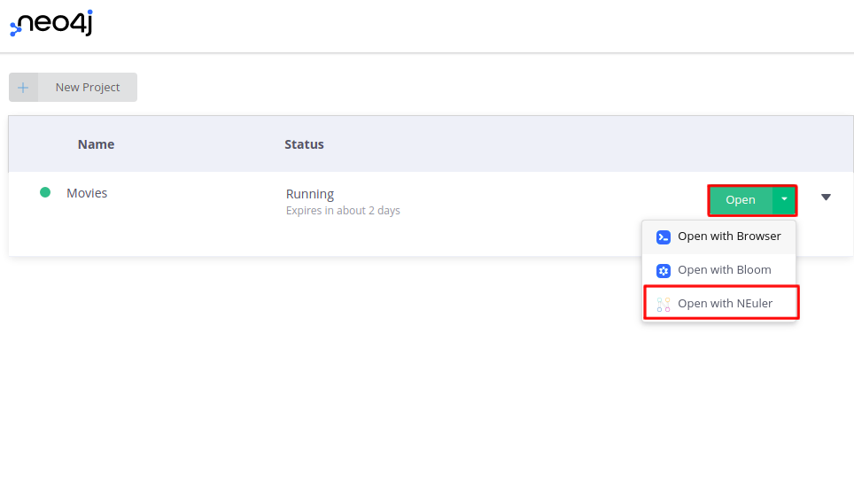Viewport: 854px width, 504px height.
Task: Click the Running status text
Action: [x=310, y=194]
